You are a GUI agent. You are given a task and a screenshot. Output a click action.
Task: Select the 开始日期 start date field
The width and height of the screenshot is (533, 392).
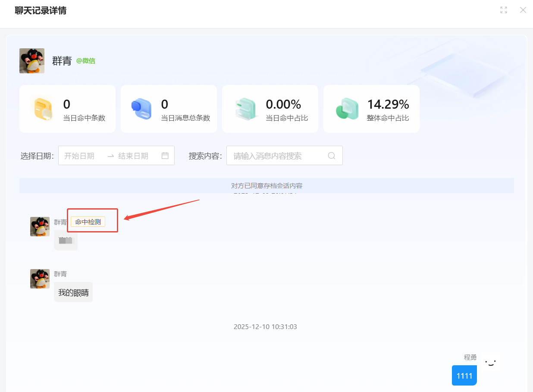(x=79, y=156)
